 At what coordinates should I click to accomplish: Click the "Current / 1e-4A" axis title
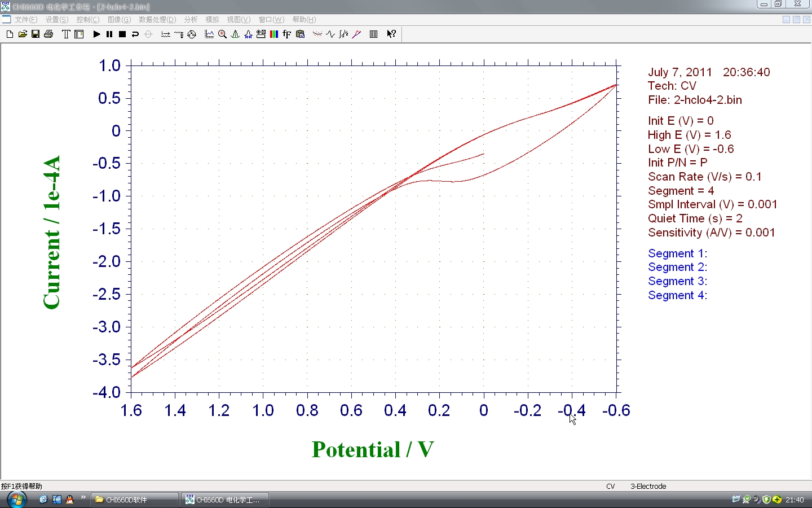[51, 233]
